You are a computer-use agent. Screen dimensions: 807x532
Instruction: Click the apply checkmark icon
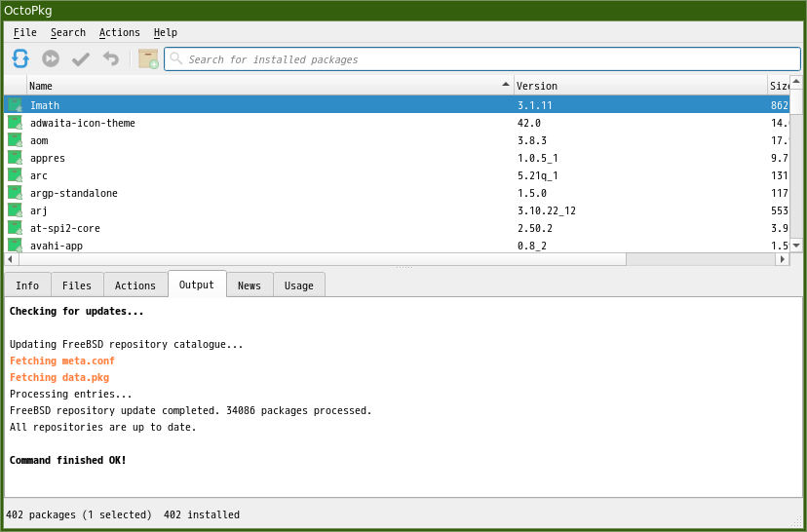point(81,58)
